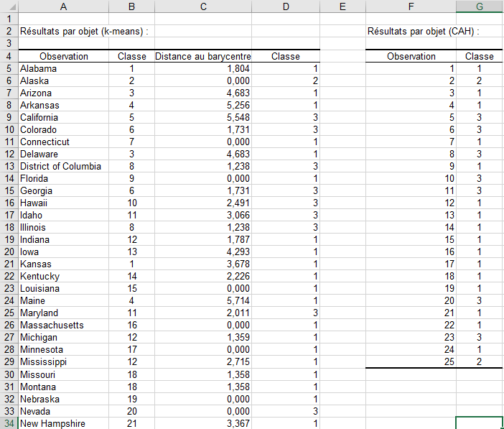This screenshot has height=429, width=504.
Task: Select column F header
Action: [x=411, y=6]
